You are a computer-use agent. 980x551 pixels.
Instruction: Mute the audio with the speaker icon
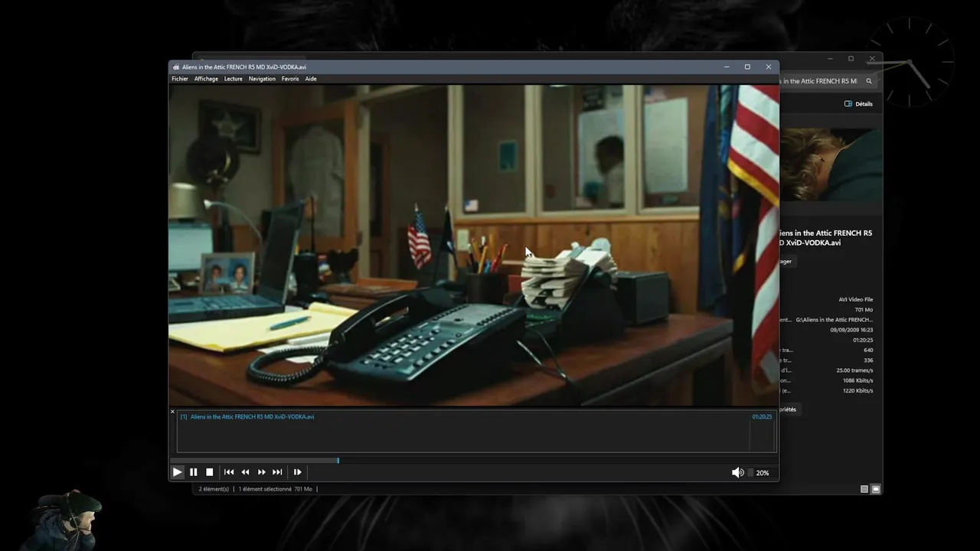click(737, 473)
